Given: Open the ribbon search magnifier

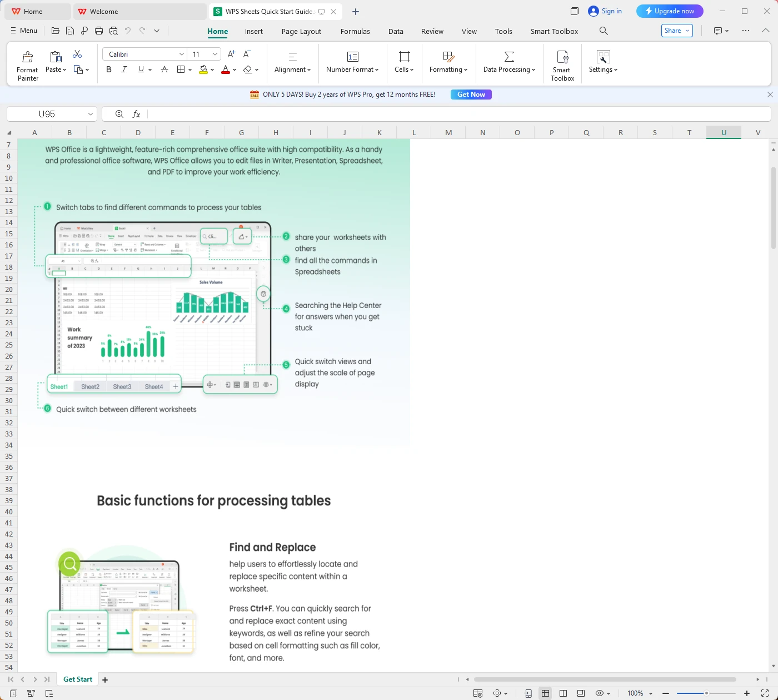Looking at the screenshot, I should pyautogui.click(x=604, y=31).
